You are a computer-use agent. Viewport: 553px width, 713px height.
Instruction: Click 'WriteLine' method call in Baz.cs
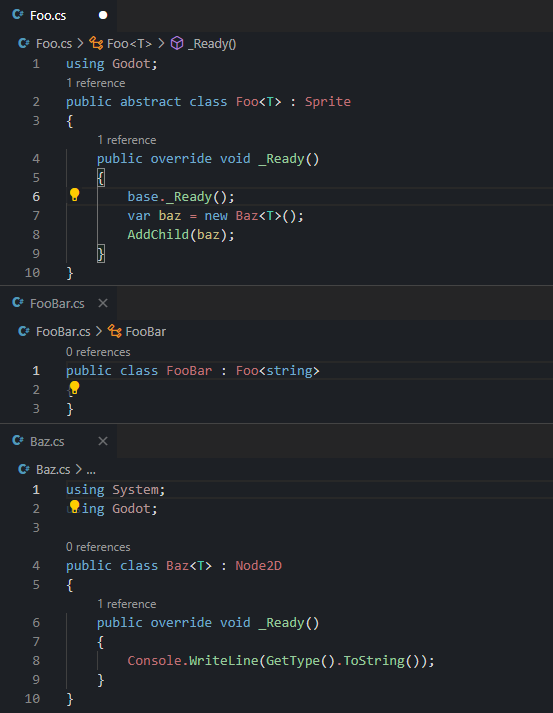(223, 661)
